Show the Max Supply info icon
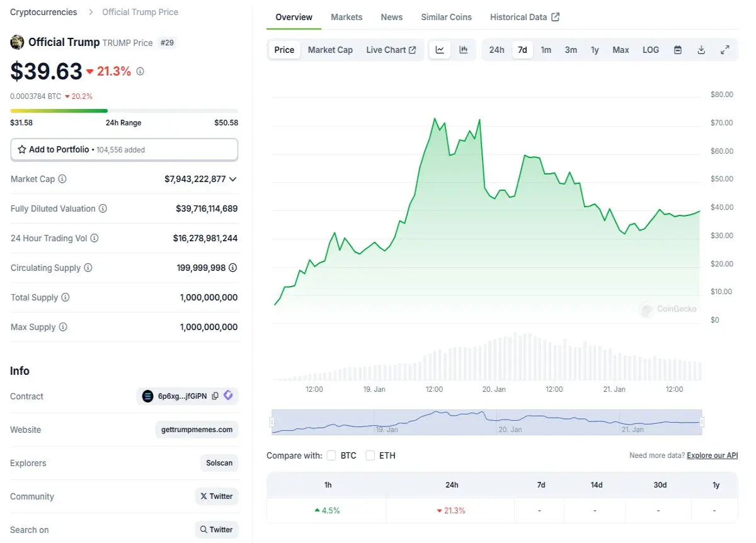Image resolution: width=756 pixels, height=543 pixels. click(x=63, y=327)
